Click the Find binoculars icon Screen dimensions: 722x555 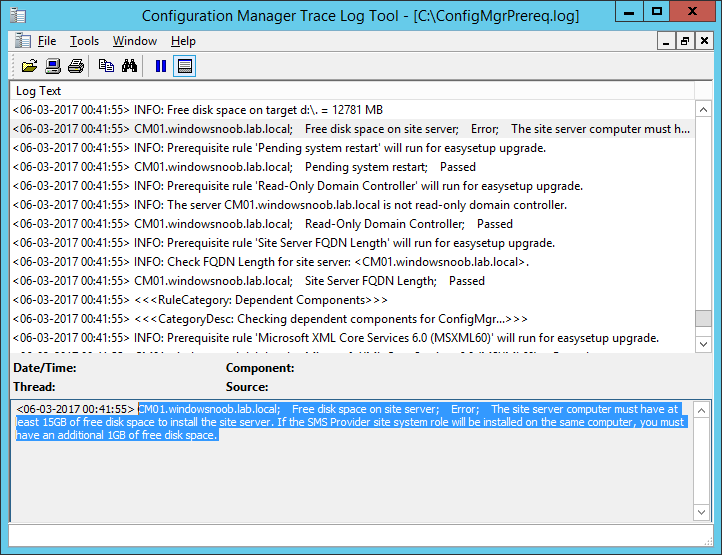coord(129,66)
